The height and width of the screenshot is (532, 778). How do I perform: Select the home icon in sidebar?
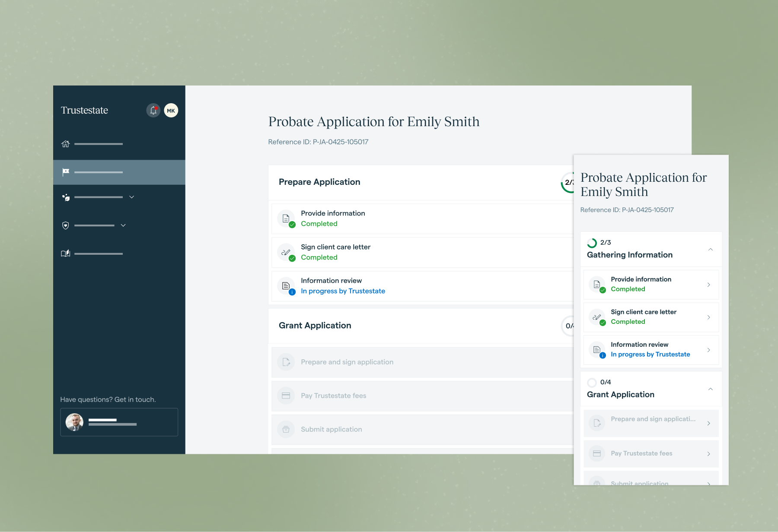66,144
